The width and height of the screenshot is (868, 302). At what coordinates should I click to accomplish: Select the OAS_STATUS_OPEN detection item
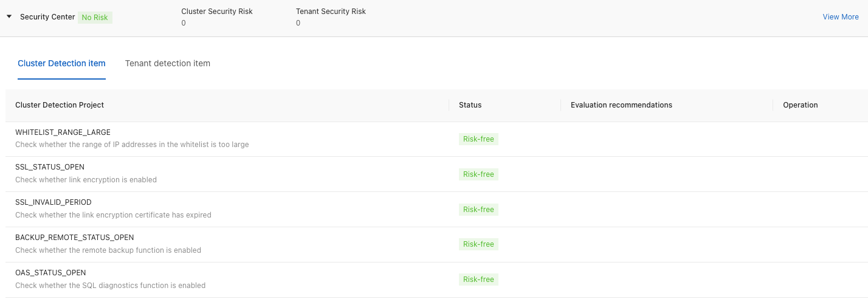[x=50, y=273]
